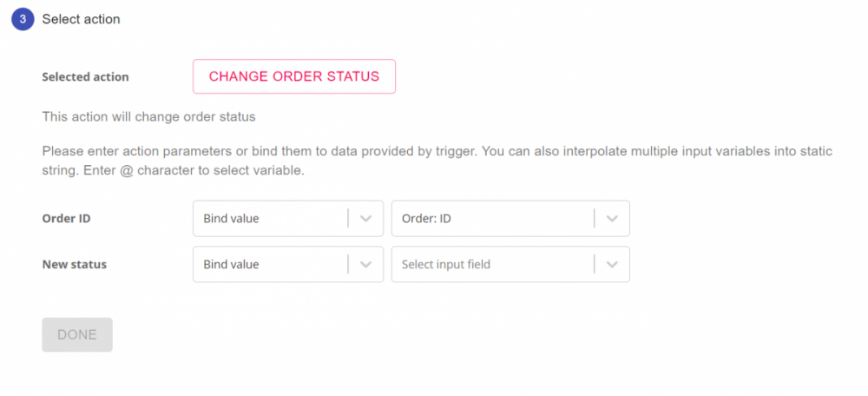Screen dimensions: 868x396
Task: Click the New status field label
Action: [75, 265]
